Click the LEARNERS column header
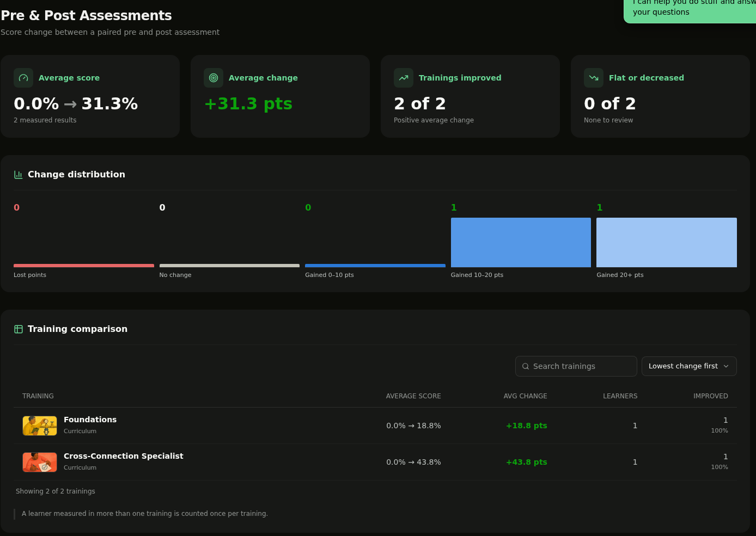Screen dimensions: 756x536 620,396
